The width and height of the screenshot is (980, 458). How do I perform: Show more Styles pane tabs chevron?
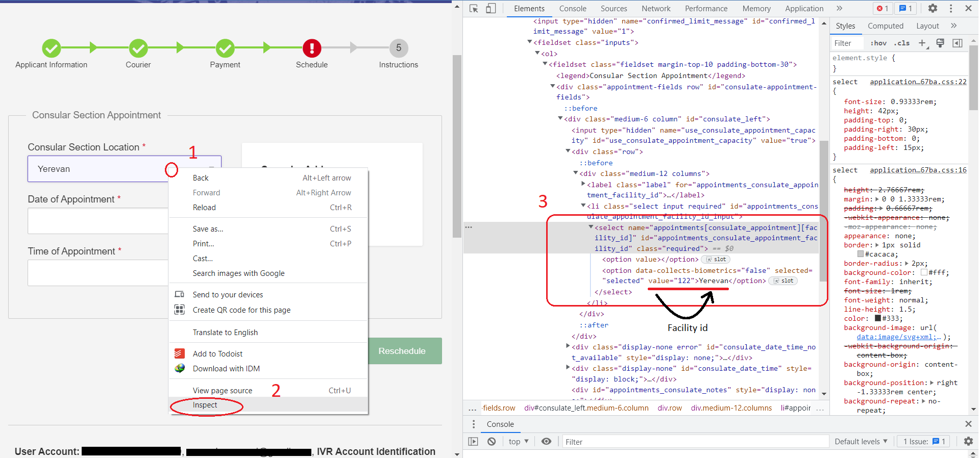point(953,26)
